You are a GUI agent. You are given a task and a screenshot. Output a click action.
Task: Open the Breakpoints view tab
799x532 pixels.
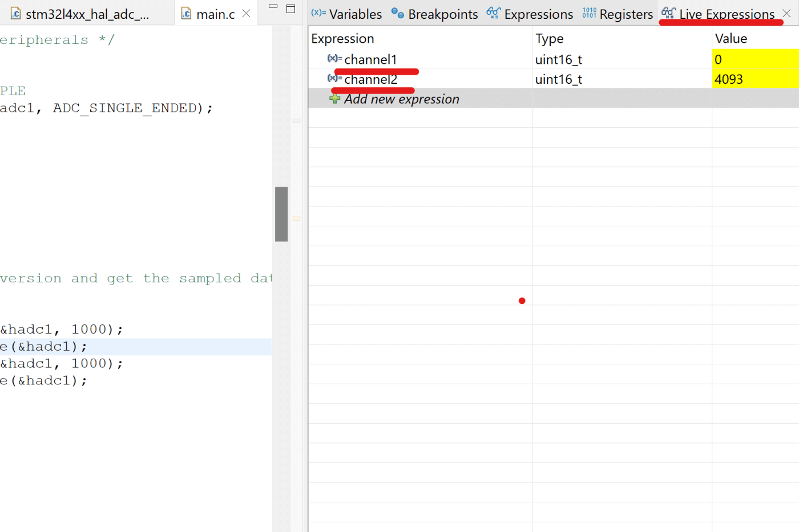point(434,14)
